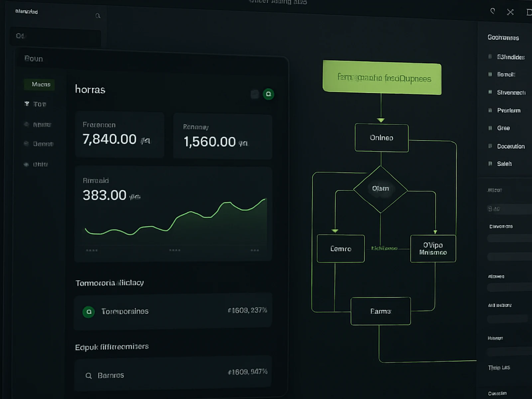The width and height of the screenshot is (532, 399).
Task: Click the Pvenlerm entry in Gochranms list
Action: click(509, 110)
